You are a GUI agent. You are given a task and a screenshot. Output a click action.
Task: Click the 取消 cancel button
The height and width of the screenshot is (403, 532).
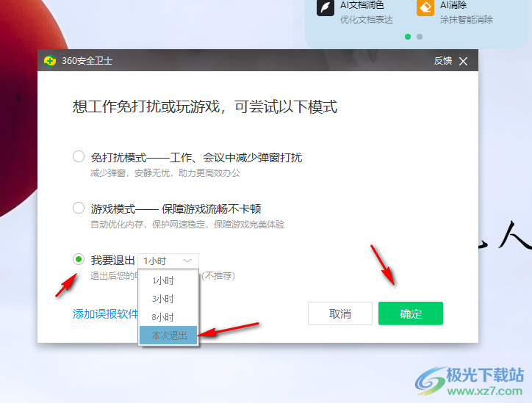[x=340, y=313]
